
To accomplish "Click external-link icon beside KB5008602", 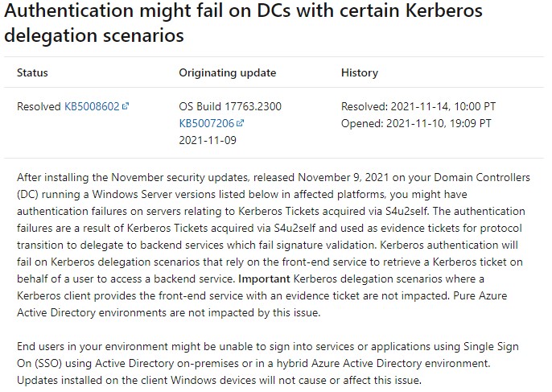I will [x=126, y=106].
